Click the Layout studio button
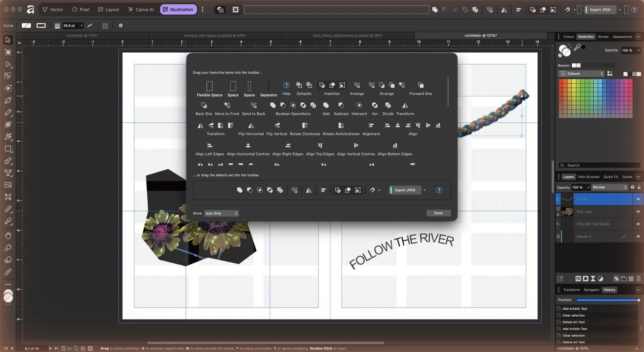This screenshot has height=352, width=644. [x=109, y=9]
